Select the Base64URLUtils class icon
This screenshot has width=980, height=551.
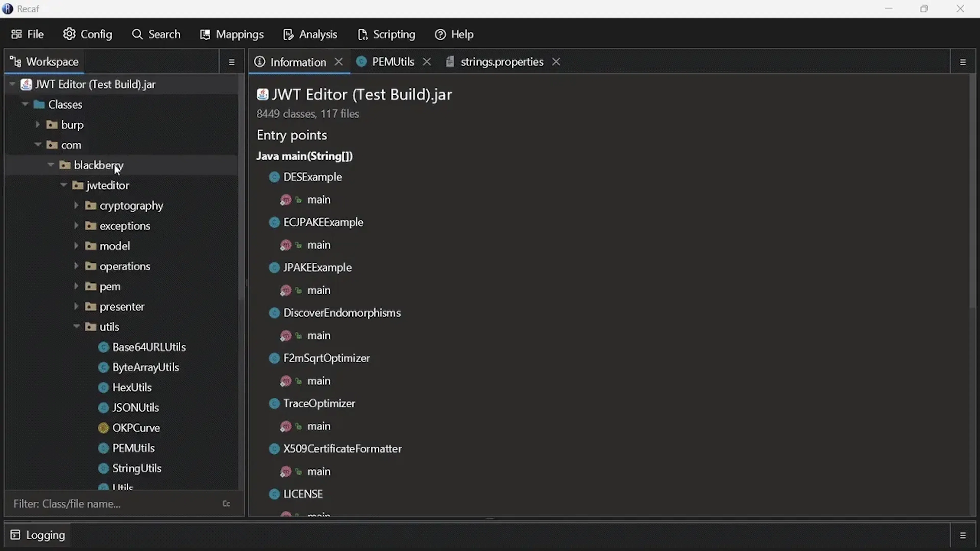[103, 347]
